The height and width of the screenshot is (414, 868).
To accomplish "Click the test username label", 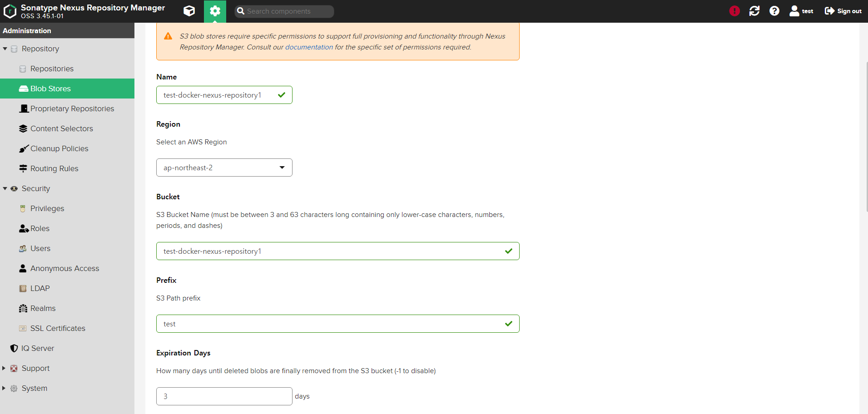I will click(x=808, y=11).
